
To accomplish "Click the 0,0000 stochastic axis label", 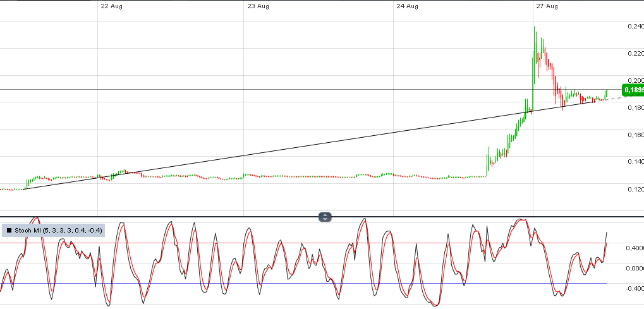I will click(633, 269).
